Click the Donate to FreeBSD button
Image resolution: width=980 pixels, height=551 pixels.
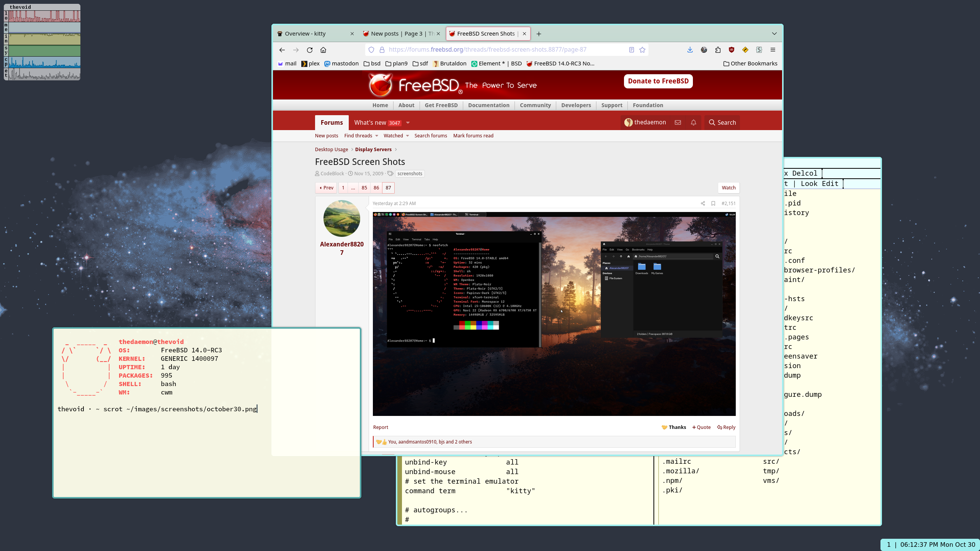point(659,81)
